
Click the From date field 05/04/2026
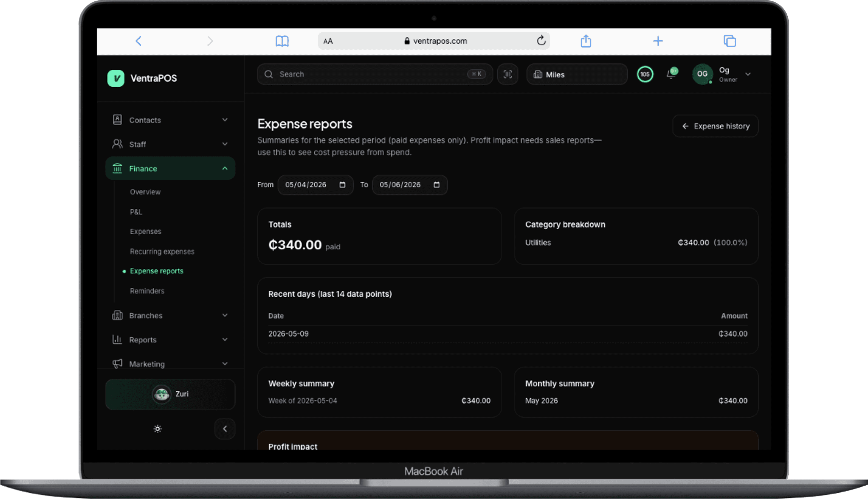tap(315, 185)
